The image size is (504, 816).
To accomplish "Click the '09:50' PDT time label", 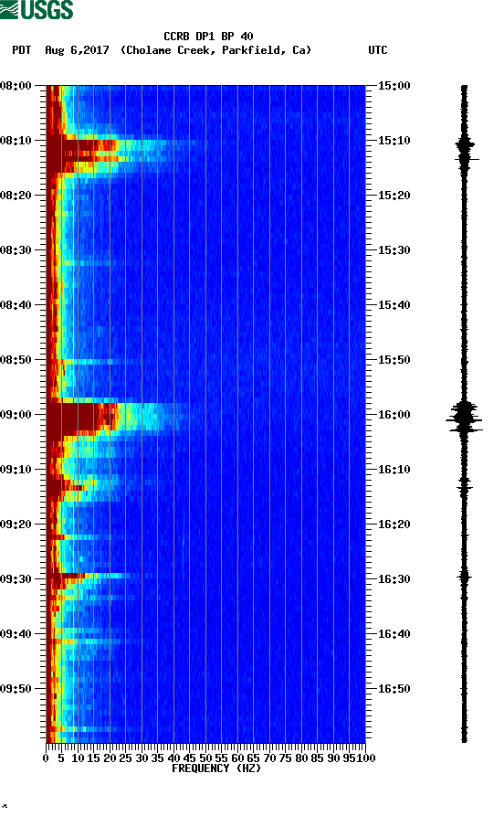I will [x=16, y=688].
